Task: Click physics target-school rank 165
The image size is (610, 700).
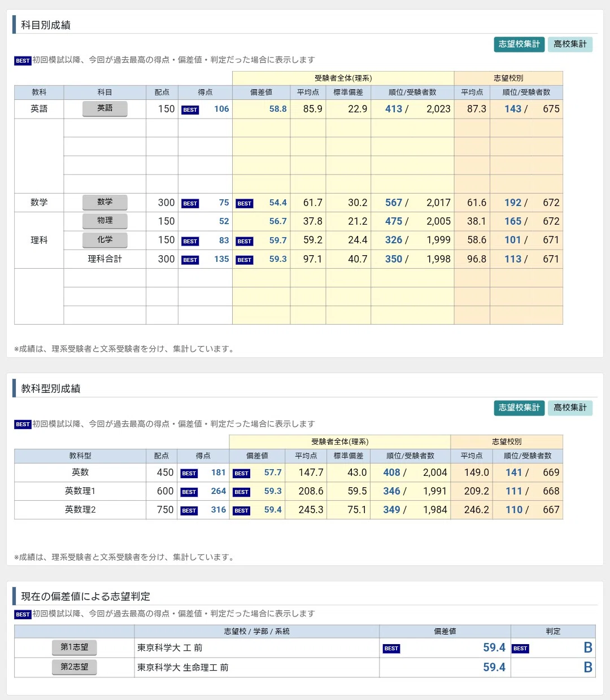Action: pyautogui.click(x=513, y=221)
